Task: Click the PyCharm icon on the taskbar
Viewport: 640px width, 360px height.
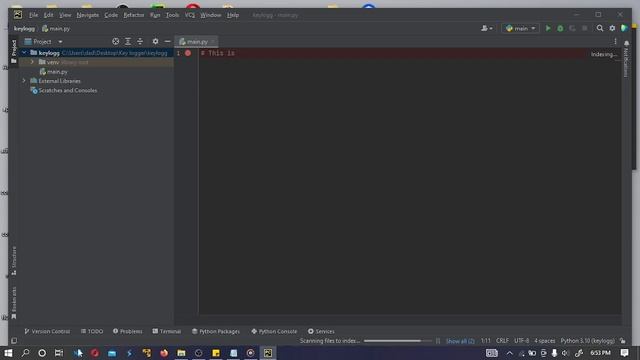Action: point(268,353)
